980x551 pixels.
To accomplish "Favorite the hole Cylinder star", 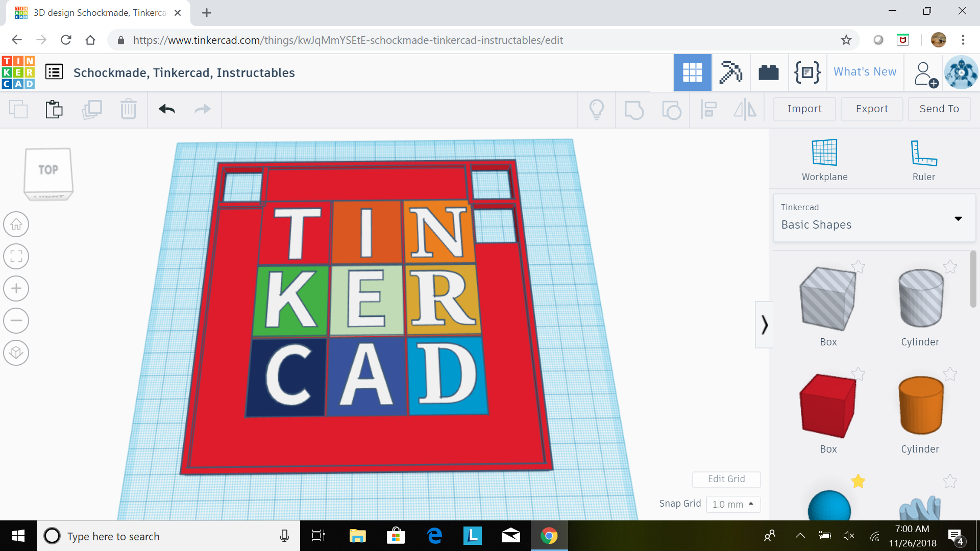I will [x=950, y=267].
